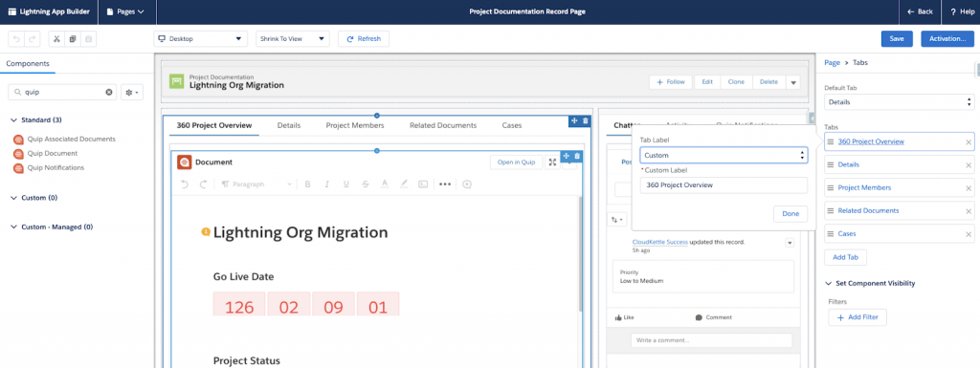Image resolution: width=980 pixels, height=368 pixels.
Task: Click the Save button
Action: tap(897, 38)
